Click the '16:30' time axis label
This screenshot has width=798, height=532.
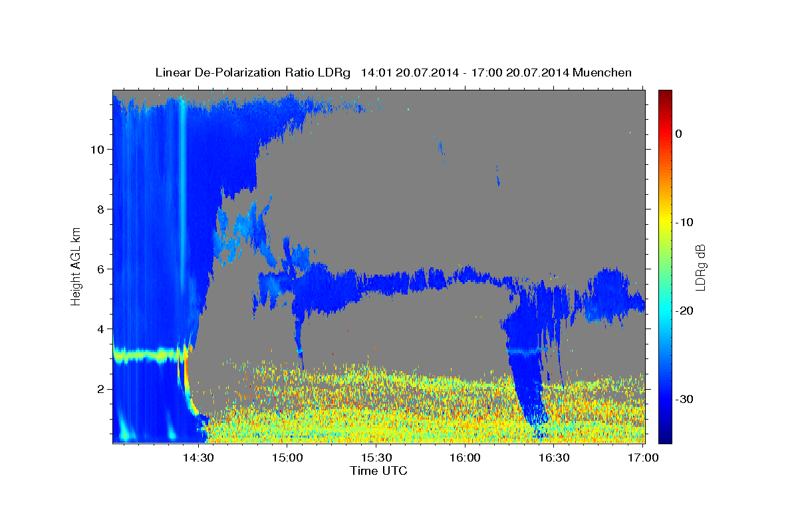(x=555, y=458)
